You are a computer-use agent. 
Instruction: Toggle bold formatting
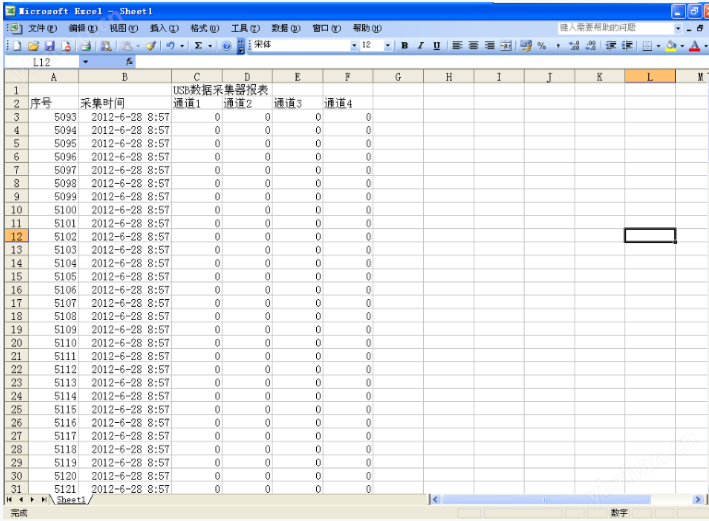tap(404, 46)
